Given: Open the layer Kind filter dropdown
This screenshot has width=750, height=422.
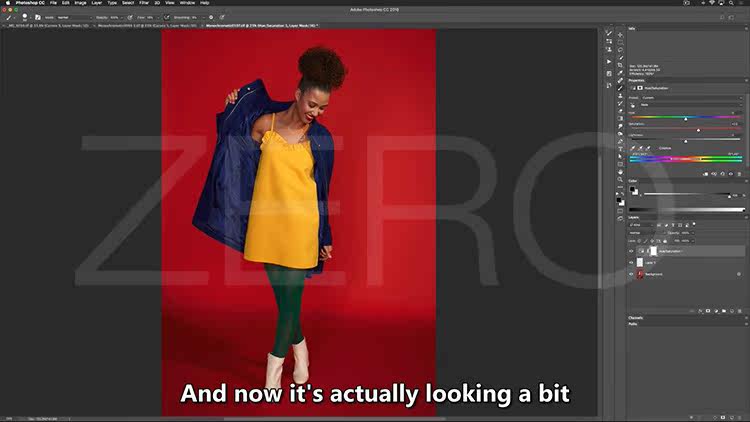Looking at the screenshot, I should [x=641, y=225].
